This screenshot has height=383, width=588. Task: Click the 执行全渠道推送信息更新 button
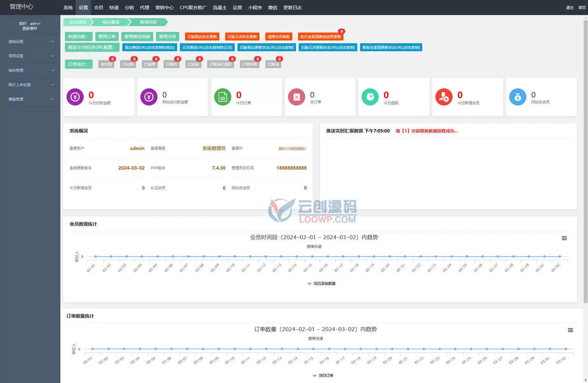(x=320, y=36)
